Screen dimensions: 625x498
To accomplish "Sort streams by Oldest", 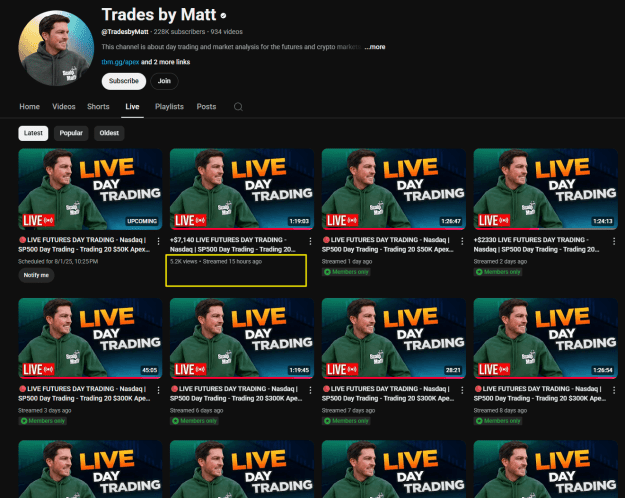I will (x=109, y=133).
